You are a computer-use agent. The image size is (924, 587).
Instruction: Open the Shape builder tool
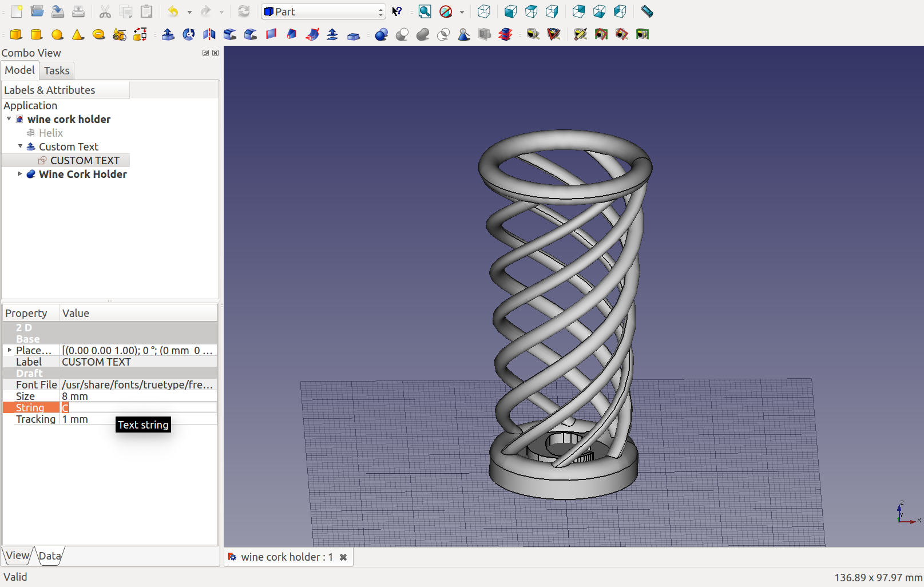coord(140,34)
